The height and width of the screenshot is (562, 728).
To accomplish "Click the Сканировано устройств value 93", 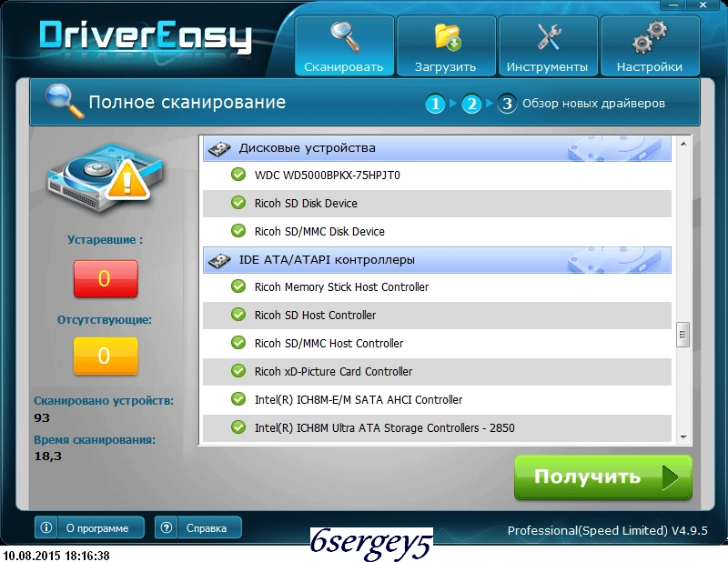I will [x=42, y=417].
